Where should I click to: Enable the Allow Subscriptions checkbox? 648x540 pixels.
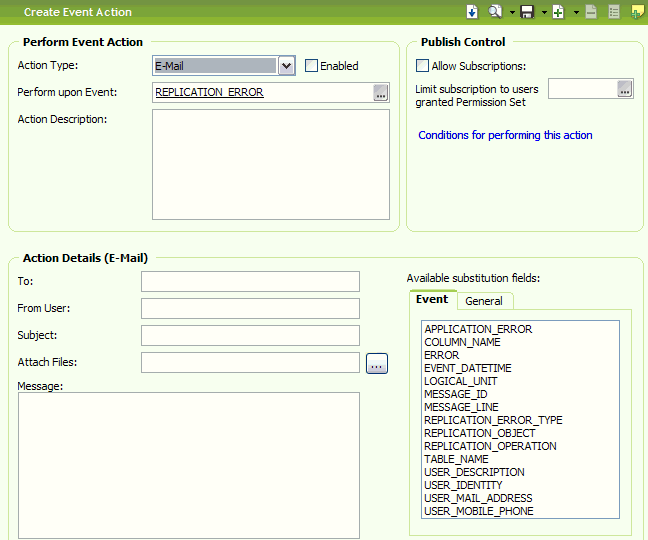[x=422, y=66]
